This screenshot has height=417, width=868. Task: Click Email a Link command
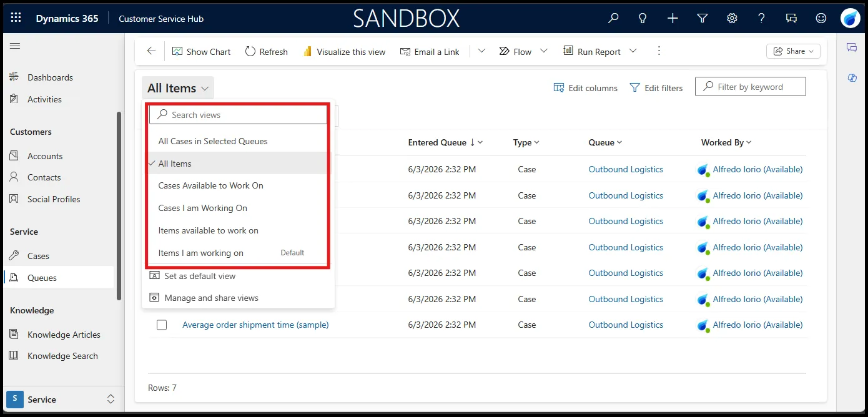point(430,52)
